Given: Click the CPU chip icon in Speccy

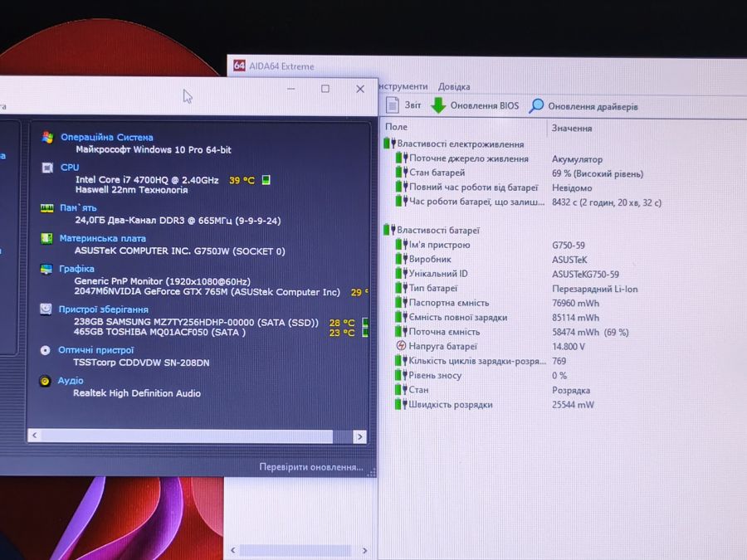Looking at the screenshot, I should (x=47, y=168).
